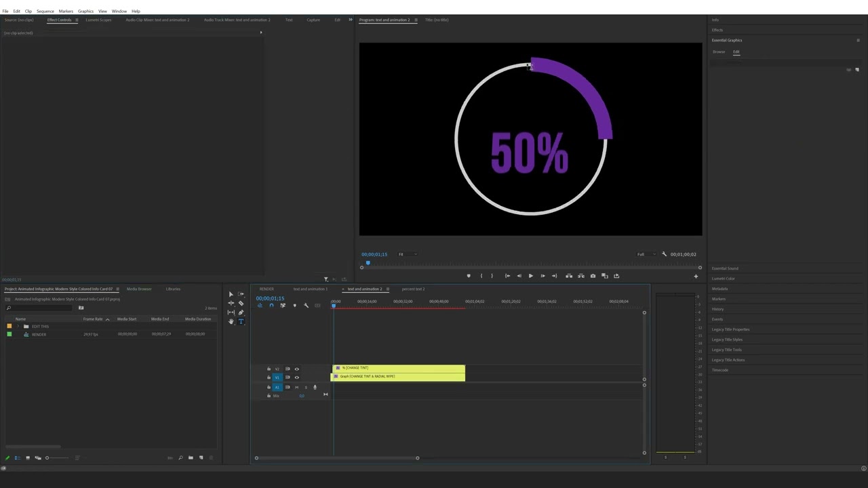
Task: Click New Bin folder icon in Project panel
Action: click(191, 458)
